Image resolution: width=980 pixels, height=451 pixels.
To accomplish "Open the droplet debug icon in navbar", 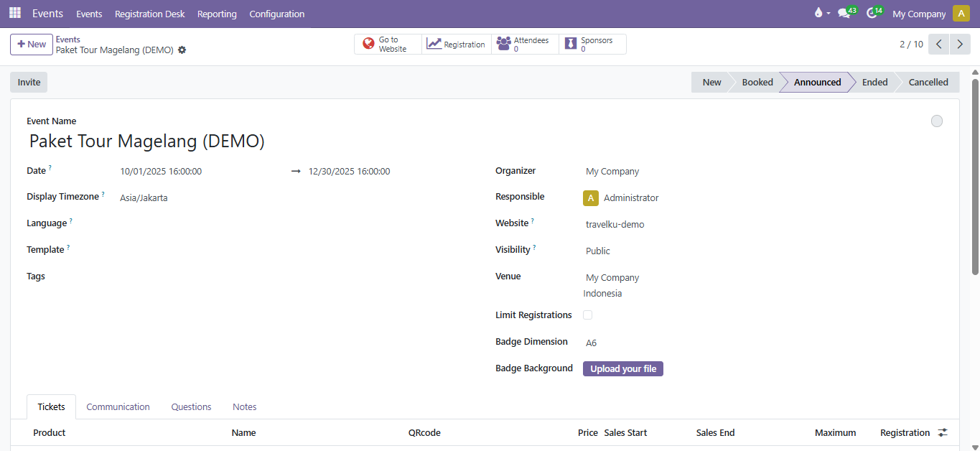I will pyautogui.click(x=818, y=13).
